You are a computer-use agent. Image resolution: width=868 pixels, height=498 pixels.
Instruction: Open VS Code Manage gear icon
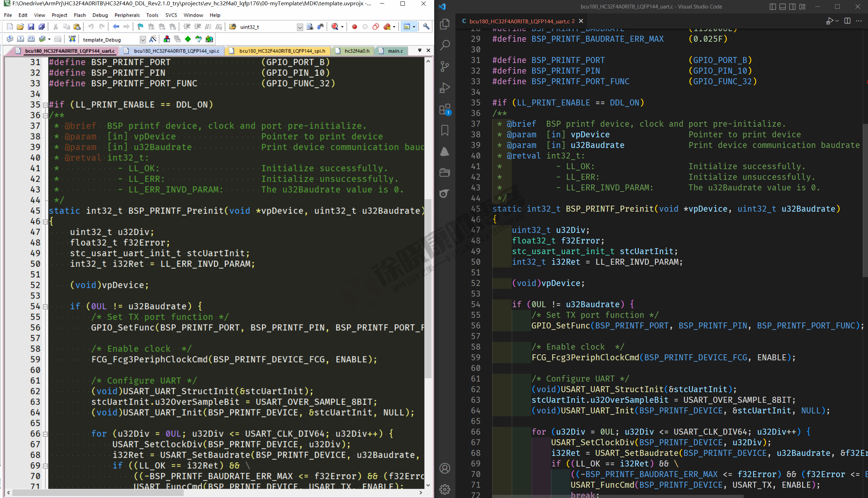click(x=444, y=490)
